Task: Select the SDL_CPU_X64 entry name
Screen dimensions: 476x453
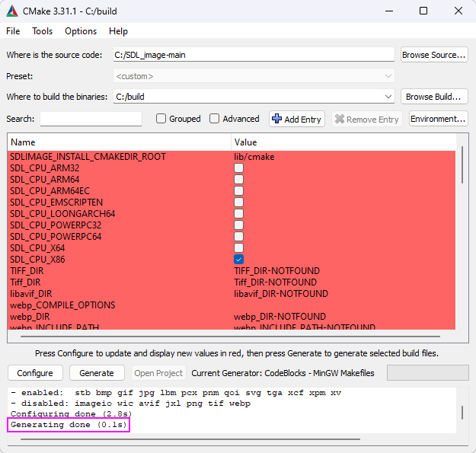Action: [37, 248]
